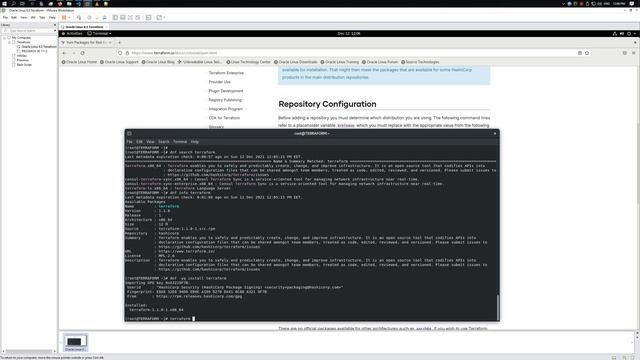Close the VMware Library panel
Image resolution: width=640 pixels, height=360 pixels.
55,25
